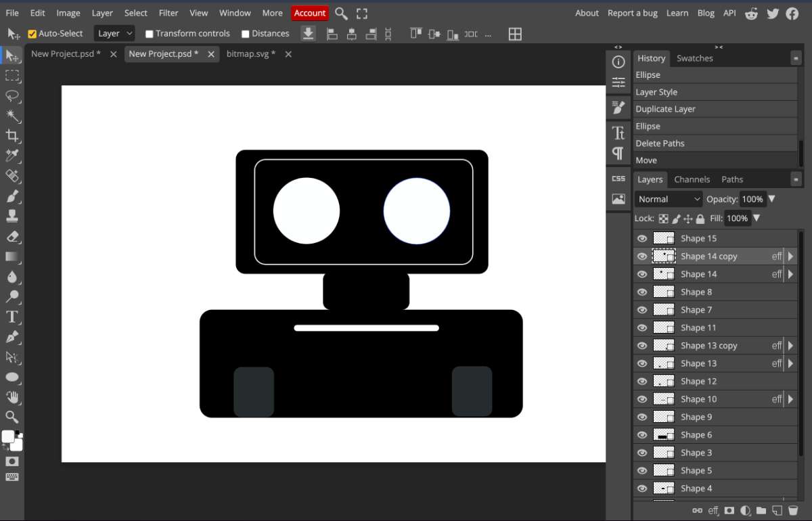Switch to the Channels tab
Screen dimensions: 812x521
pos(692,179)
